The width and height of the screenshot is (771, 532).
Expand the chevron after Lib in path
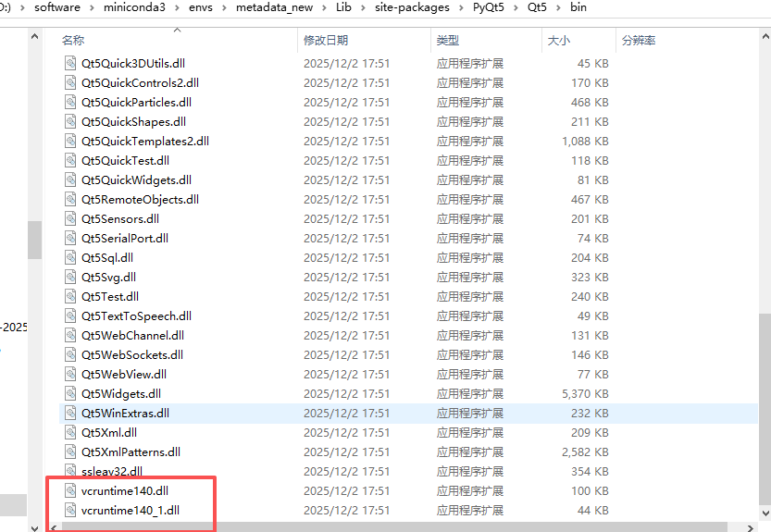coord(363,8)
